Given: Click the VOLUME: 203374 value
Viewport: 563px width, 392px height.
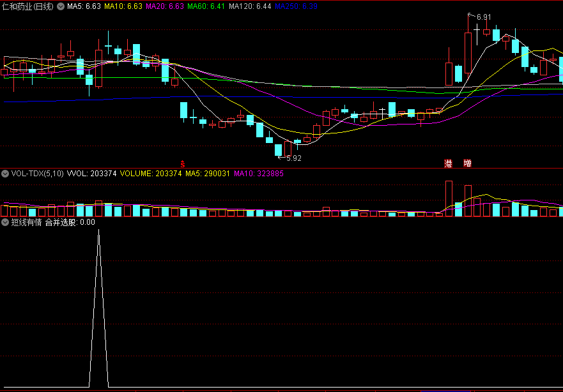Looking at the screenshot, I should point(151,174).
